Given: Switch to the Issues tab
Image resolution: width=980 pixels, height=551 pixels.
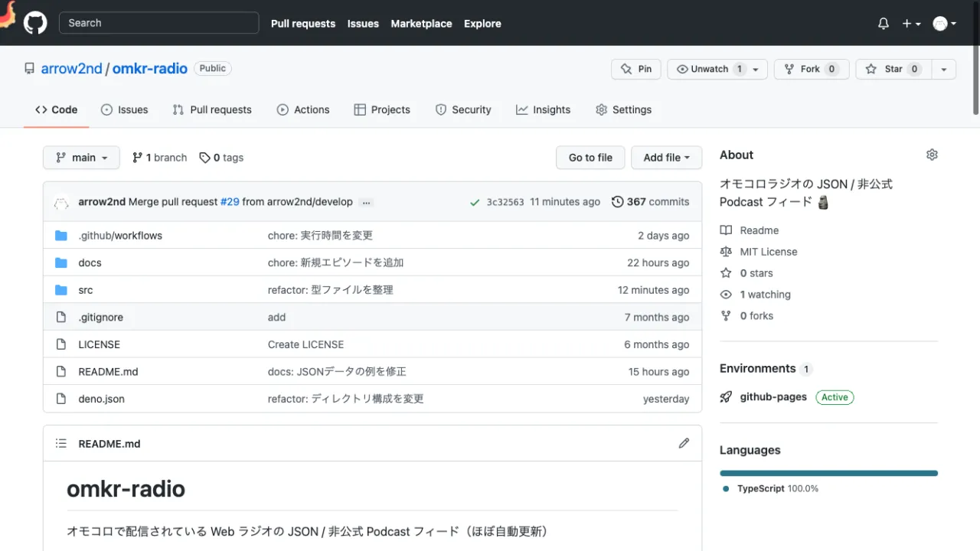Looking at the screenshot, I should point(124,109).
